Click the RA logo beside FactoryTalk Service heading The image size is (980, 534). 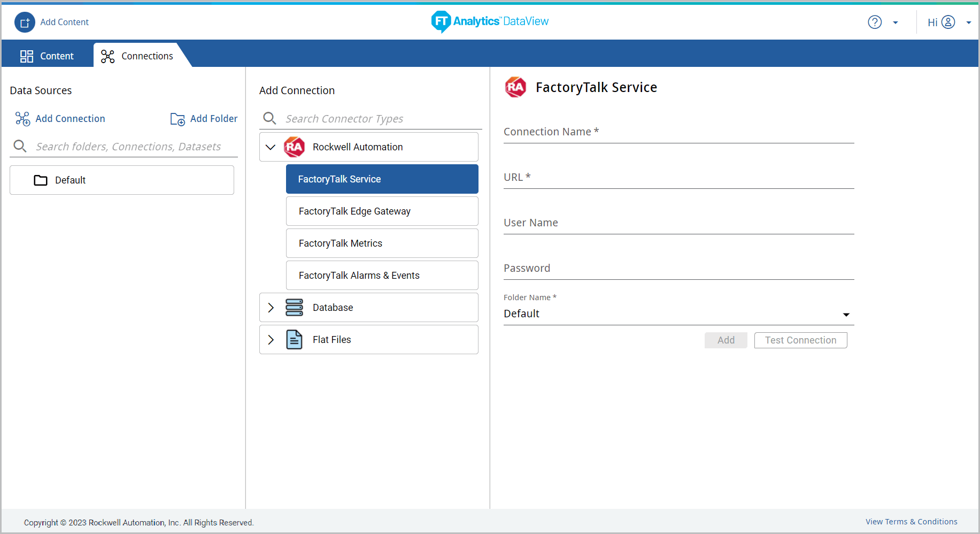pos(515,87)
